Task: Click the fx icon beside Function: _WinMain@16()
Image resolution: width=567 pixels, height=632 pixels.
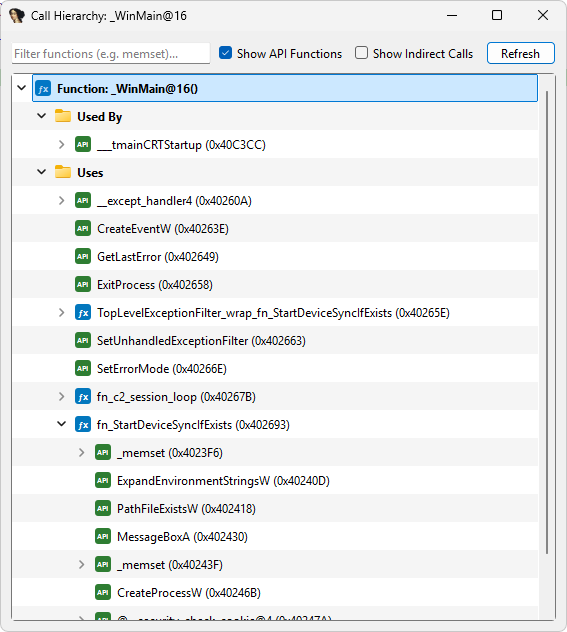Action: pos(43,88)
